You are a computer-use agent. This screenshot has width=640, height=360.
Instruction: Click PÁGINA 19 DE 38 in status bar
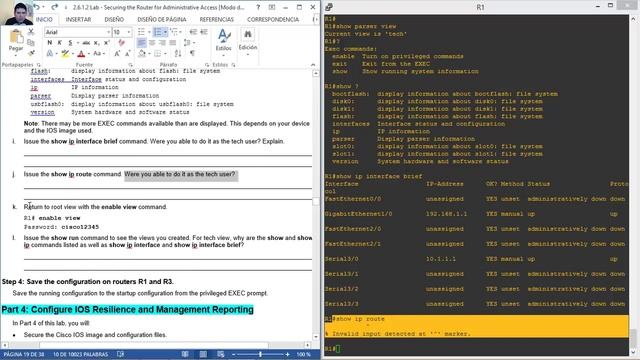click(24, 354)
